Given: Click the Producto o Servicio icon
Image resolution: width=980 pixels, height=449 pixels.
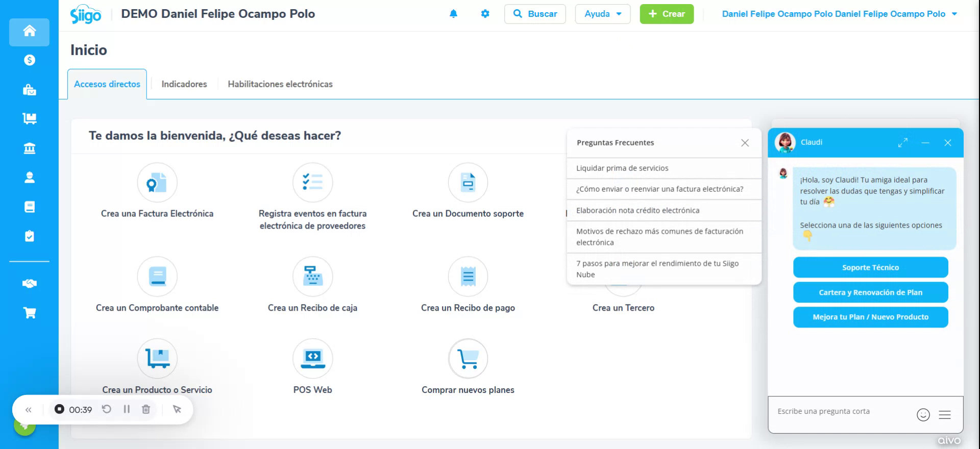Looking at the screenshot, I should [x=157, y=358].
